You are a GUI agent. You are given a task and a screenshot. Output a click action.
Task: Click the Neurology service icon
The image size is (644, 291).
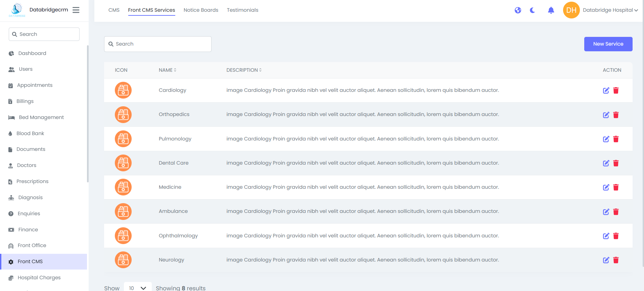tap(123, 260)
